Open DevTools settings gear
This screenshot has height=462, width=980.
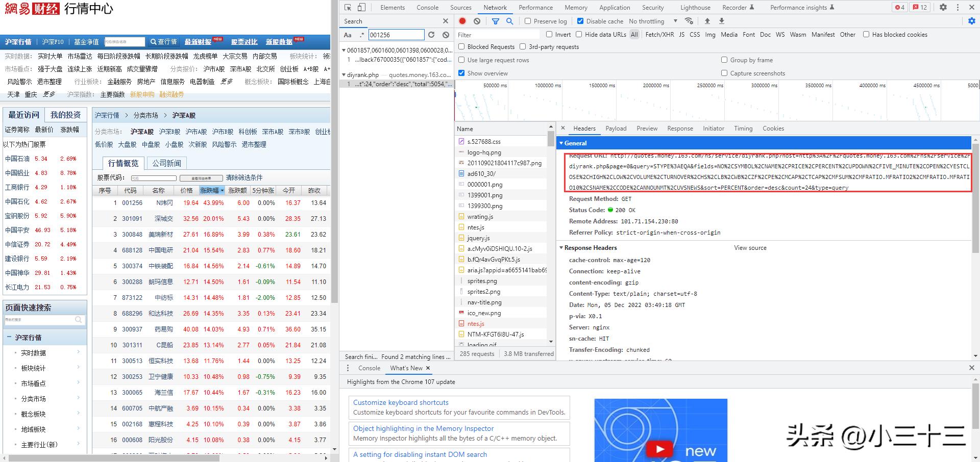coord(943,7)
